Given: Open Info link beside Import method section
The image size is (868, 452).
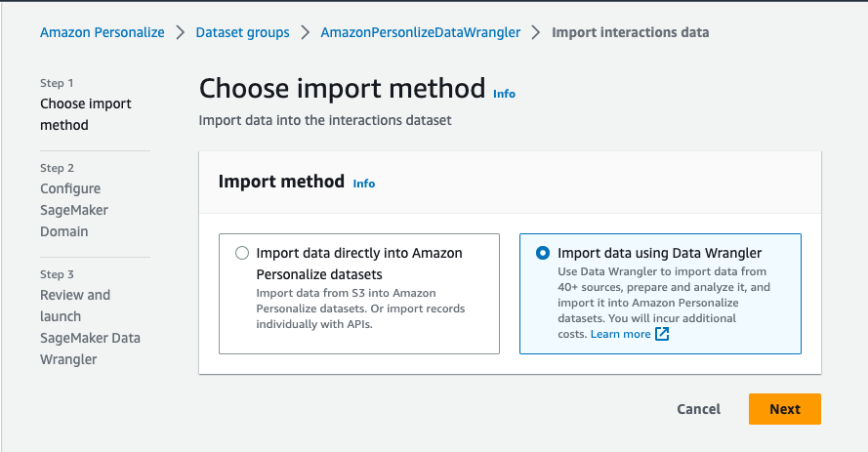Looking at the screenshot, I should click(363, 183).
